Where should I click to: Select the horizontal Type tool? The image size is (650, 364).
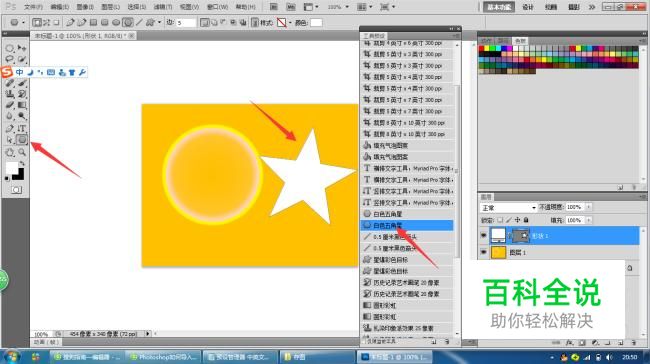[x=22, y=128]
